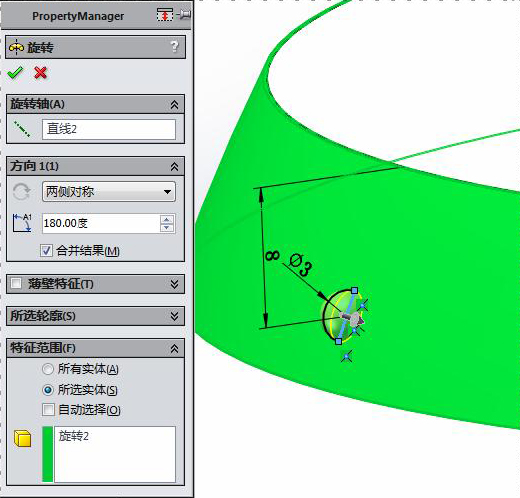Image resolution: width=520 pixels, height=498 pixels.
Task: Open help for the 旋转 feature
Action: click(174, 46)
